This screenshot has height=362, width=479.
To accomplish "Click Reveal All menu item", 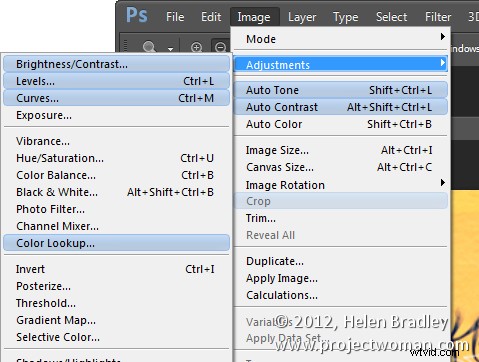I will point(340,235).
